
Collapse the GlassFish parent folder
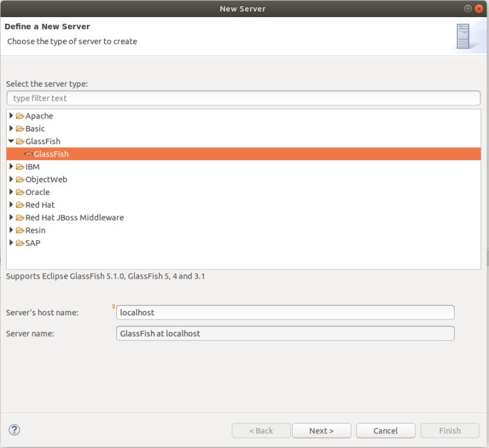(x=11, y=141)
